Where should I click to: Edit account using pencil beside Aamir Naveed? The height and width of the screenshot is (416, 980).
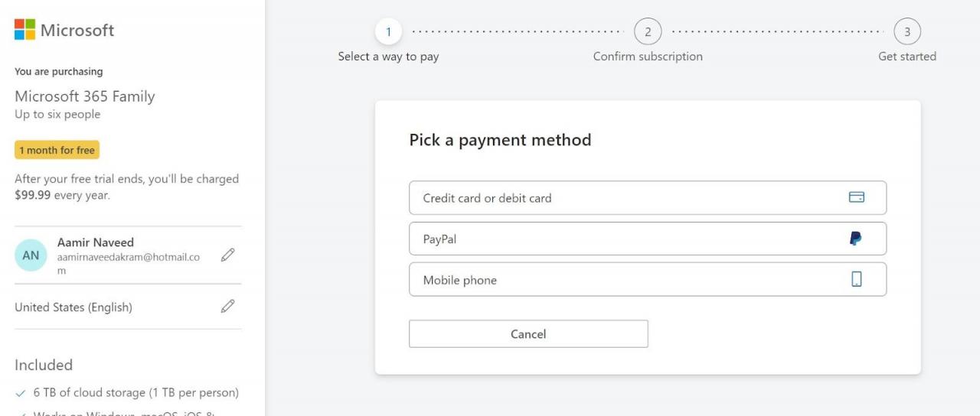[x=227, y=255]
